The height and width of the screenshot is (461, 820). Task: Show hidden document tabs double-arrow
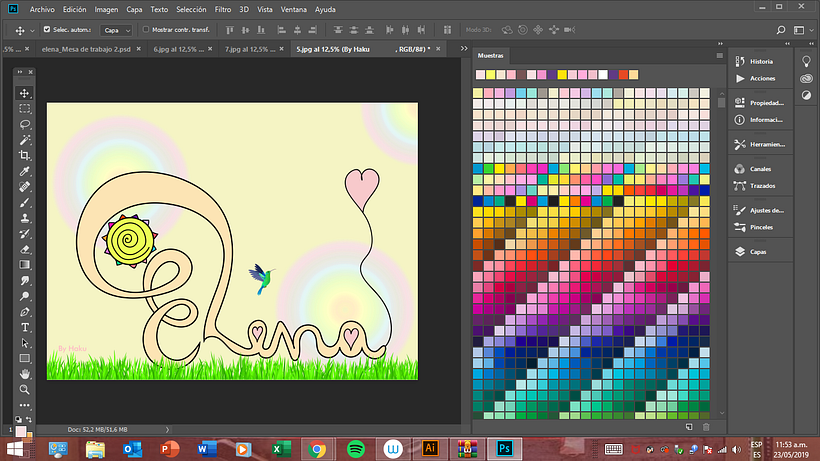[x=464, y=49]
